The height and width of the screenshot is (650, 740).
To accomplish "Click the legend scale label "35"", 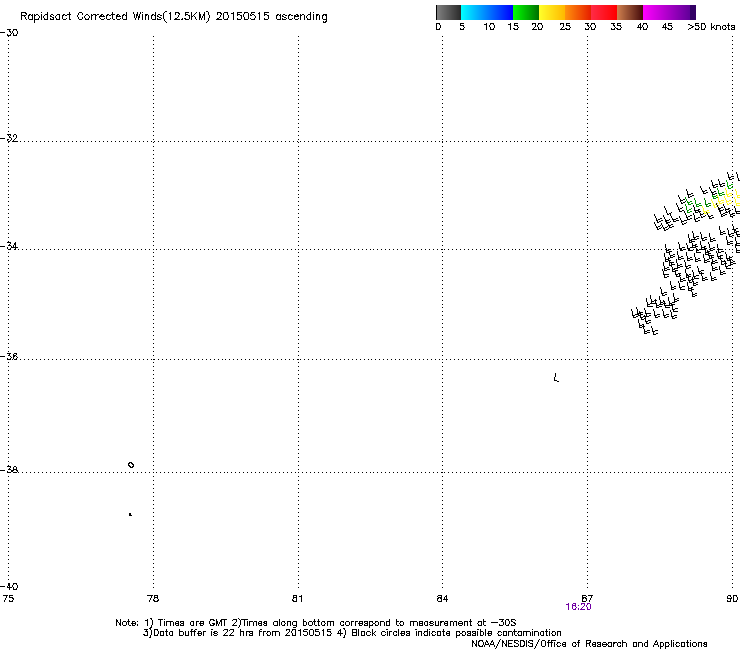I will 616,27.
